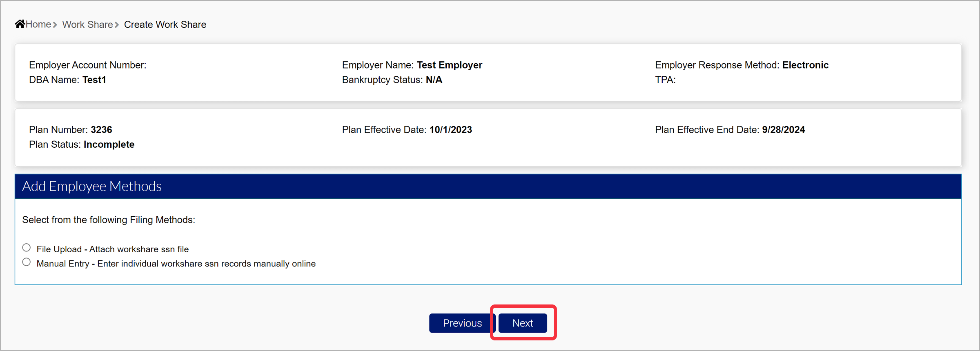Open the Work Share breadcrumb link
The height and width of the screenshot is (351, 980).
[x=87, y=24]
